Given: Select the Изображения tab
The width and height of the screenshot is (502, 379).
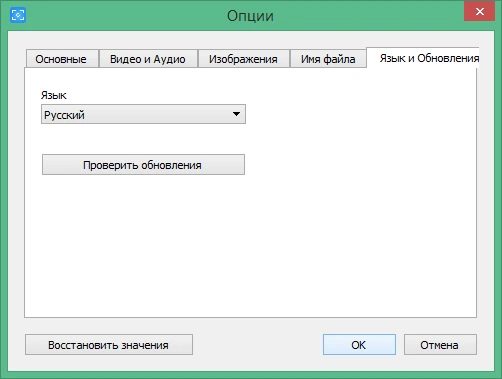Looking at the screenshot, I should coord(243,59).
